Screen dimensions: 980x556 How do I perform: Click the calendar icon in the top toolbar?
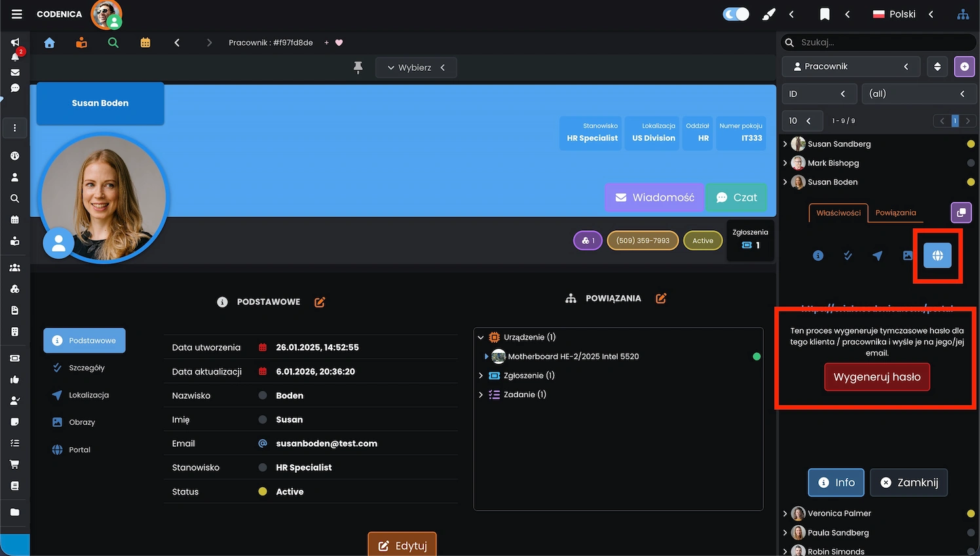145,42
